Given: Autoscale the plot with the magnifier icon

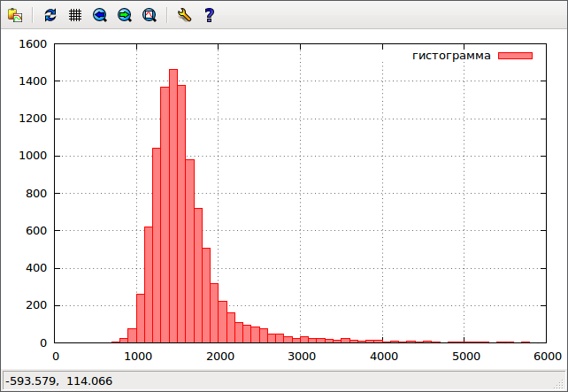Looking at the screenshot, I should click(x=150, y=15).
